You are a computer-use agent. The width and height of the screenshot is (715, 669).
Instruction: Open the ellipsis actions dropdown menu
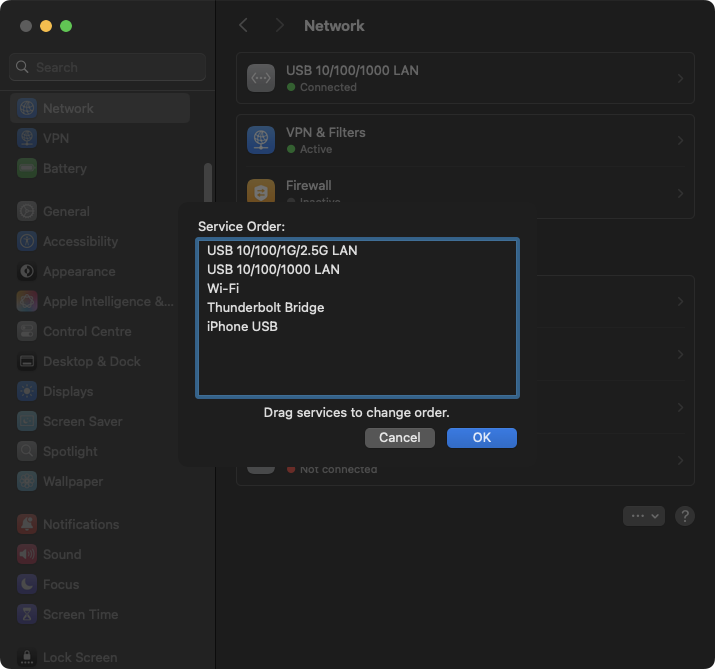[x=643, y=516]
